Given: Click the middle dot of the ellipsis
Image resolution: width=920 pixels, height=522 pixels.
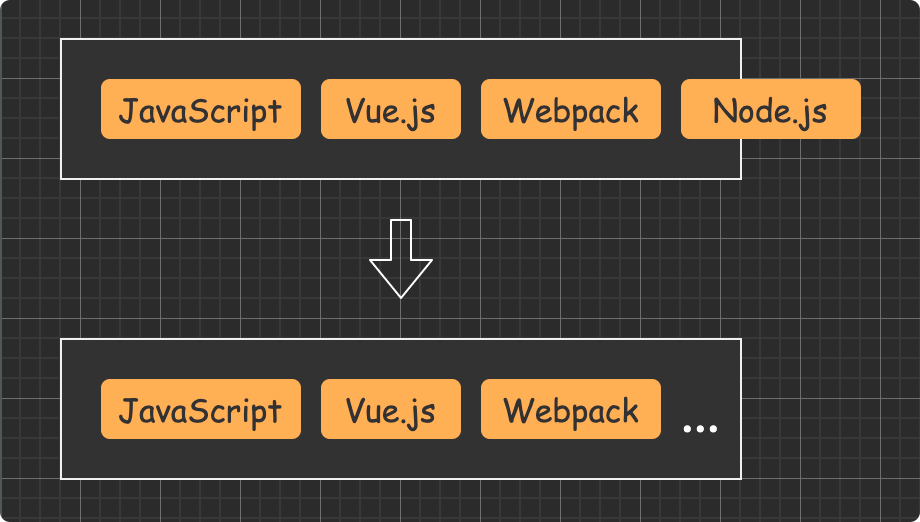Looking at the screenshot, I should pos(700,429).
